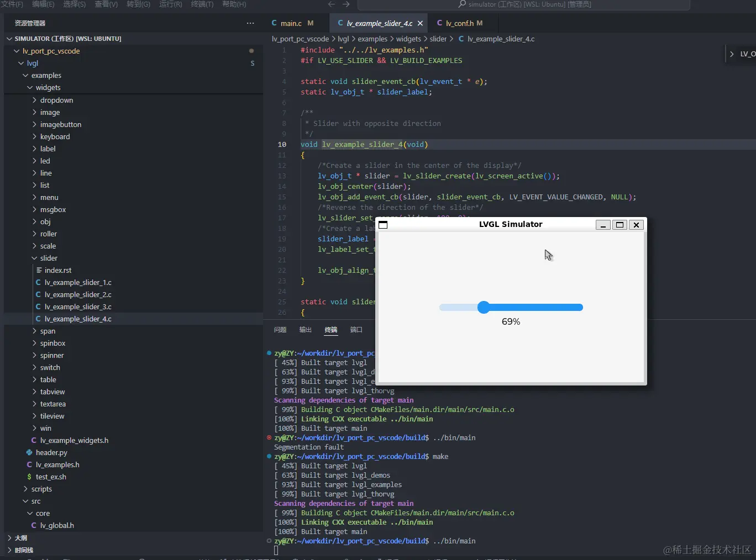
Task: Collapse the widgets folder
Action: coord(30,87)
